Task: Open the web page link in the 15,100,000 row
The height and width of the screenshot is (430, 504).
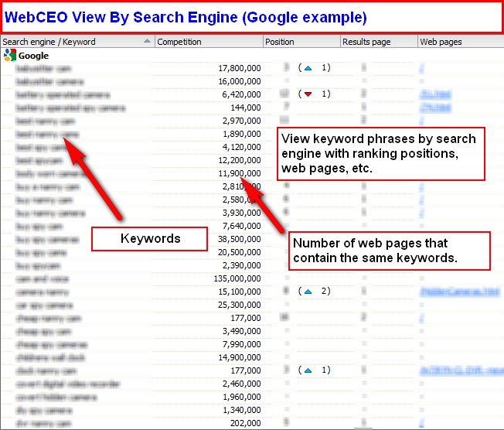Action: [x=460, y=292]
